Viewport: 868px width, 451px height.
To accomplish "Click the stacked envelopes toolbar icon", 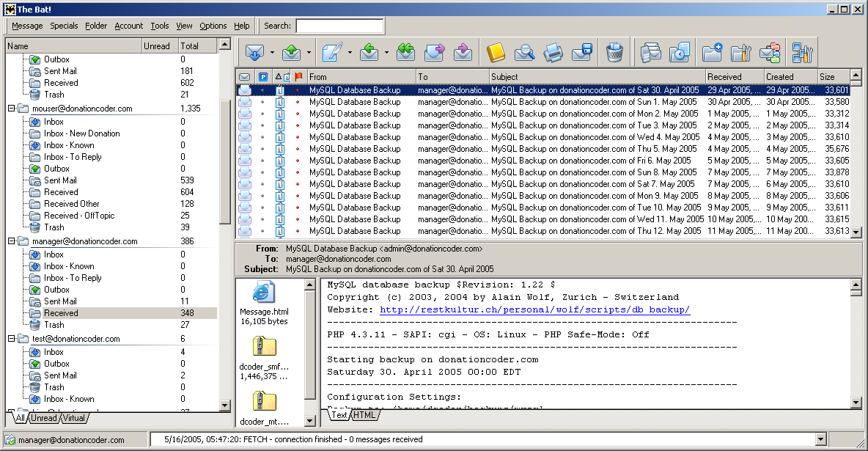I will click(650, 53).
